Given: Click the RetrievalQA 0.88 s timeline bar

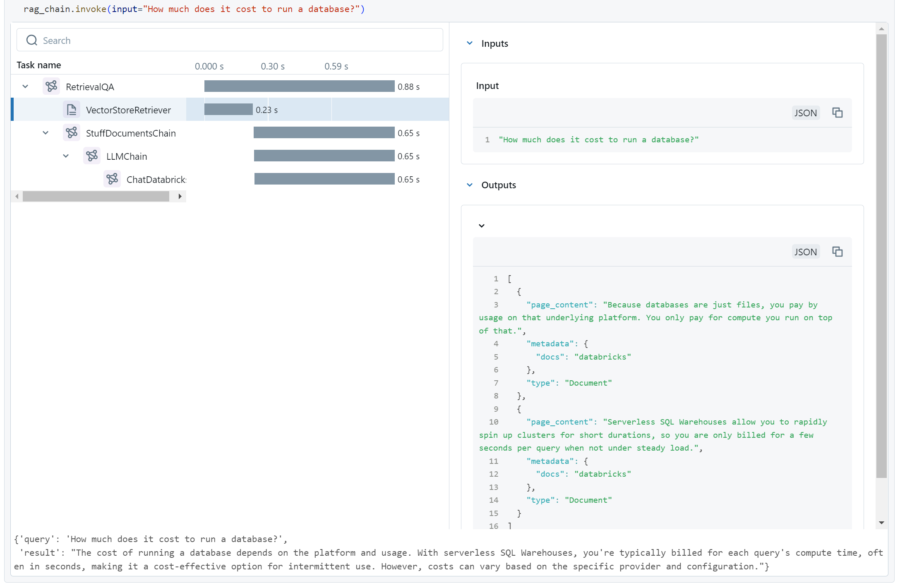Looking at the screenshot, I should (x=299, y=86).
